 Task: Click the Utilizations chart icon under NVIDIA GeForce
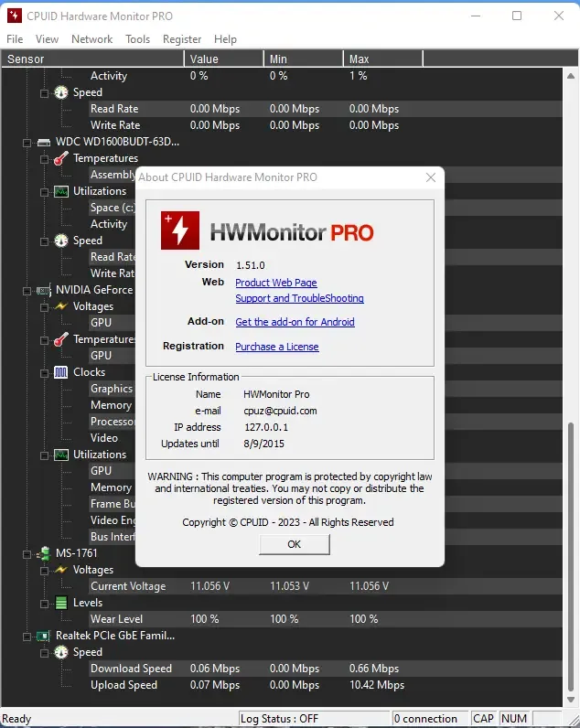[60, 455]
